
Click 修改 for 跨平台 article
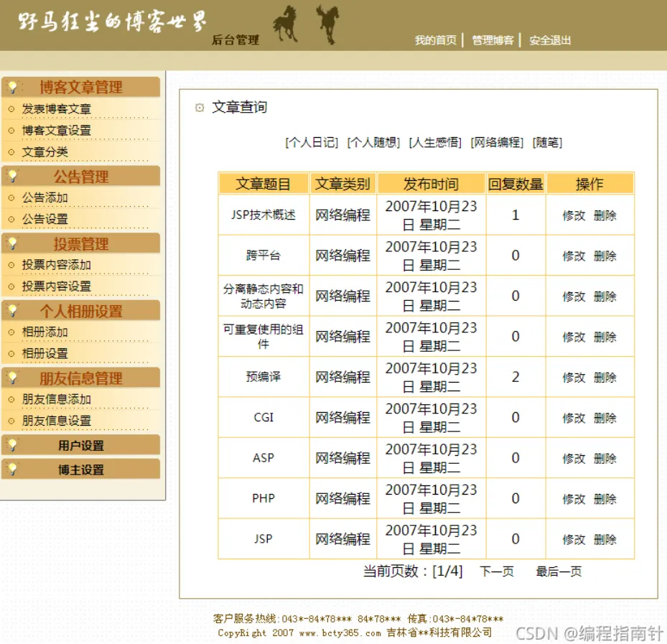tap(574, 256)
